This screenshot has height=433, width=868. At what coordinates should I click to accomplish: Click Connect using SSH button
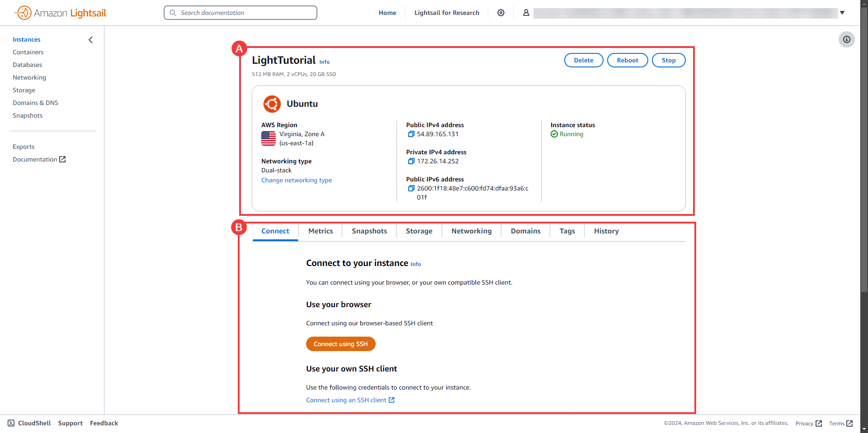point(341,344)
